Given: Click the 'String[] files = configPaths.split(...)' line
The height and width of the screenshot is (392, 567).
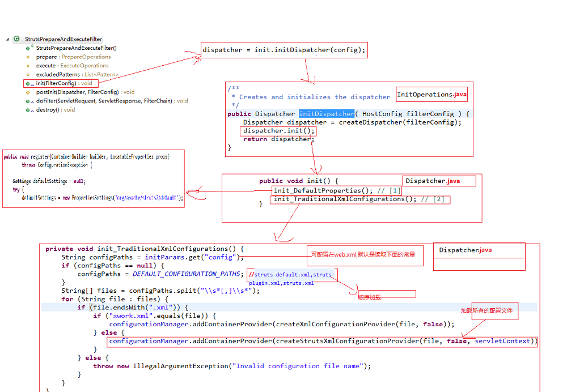Looking at the screenshot, I should coord(160,291).
